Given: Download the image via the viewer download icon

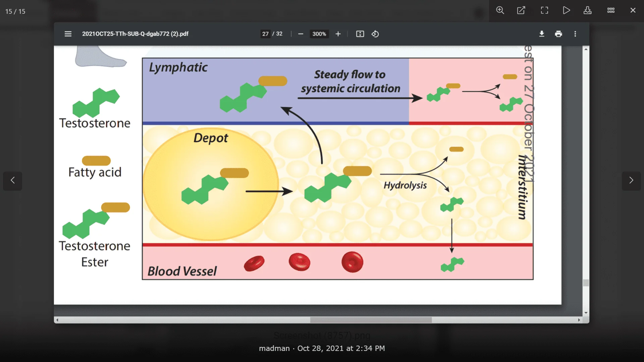Looking at the screenshot, I should click(588, 10).
